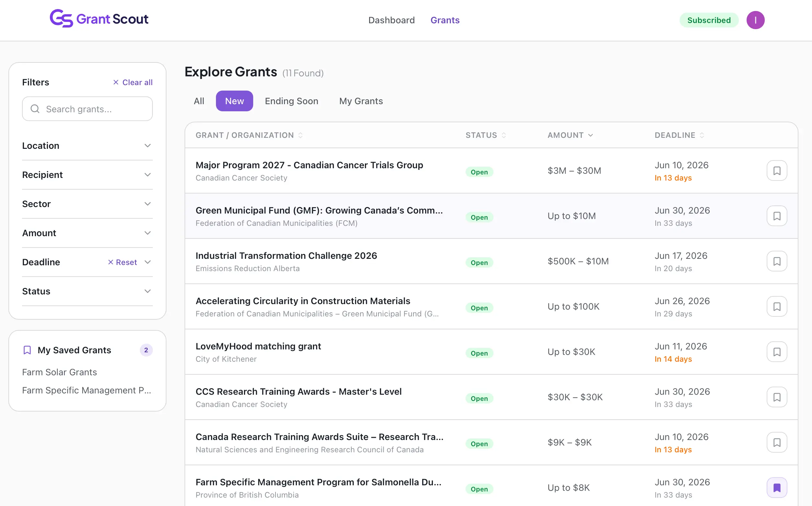Click the $3M – $30M amount
Image resolution: width=812 pixels, height=506 pixels.
pos(574,171)
